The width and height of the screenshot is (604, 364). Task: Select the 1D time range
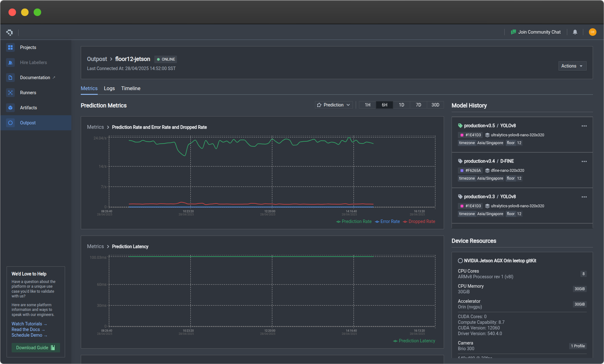click(x=401, y=105)
